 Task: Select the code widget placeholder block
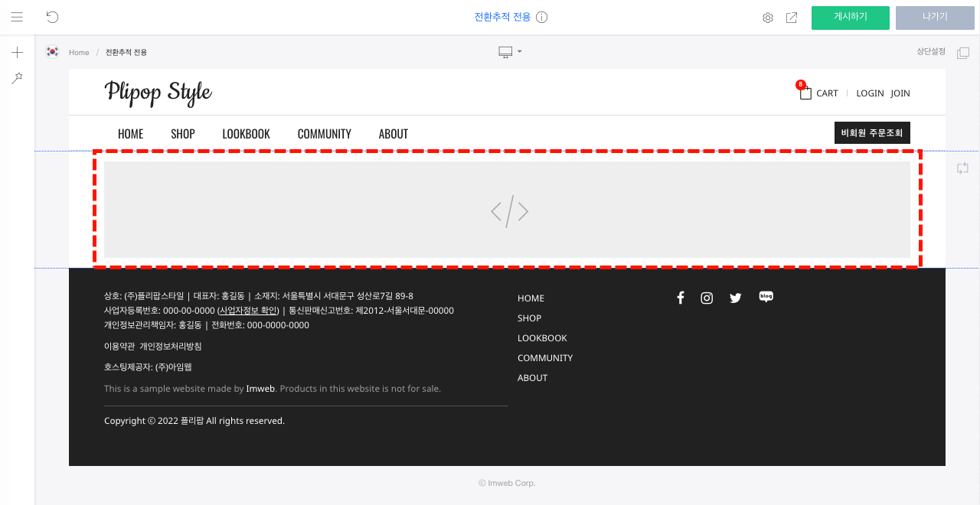coord(507,210)
